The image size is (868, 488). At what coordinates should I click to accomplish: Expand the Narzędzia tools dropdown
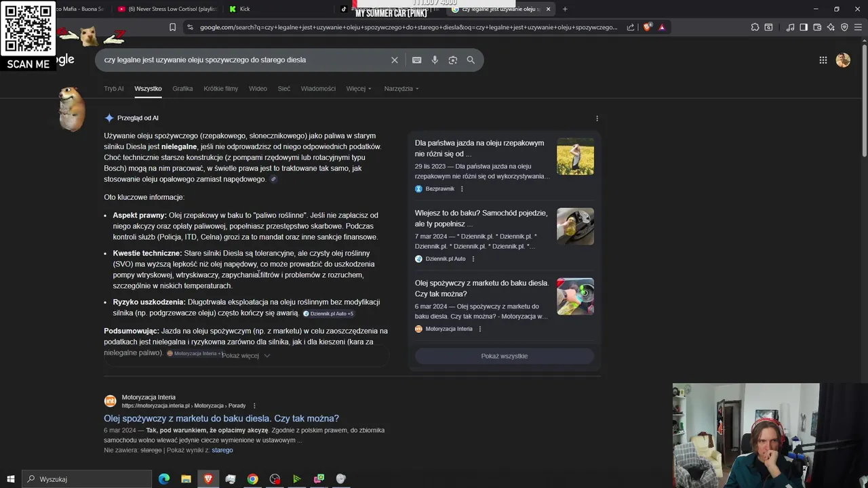coord(401,89)
